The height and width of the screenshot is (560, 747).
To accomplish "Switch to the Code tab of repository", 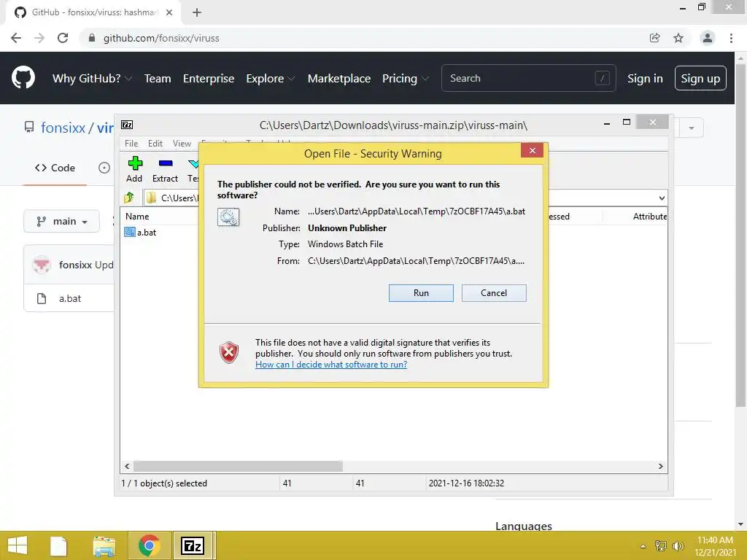I will [x=55, y=168].
